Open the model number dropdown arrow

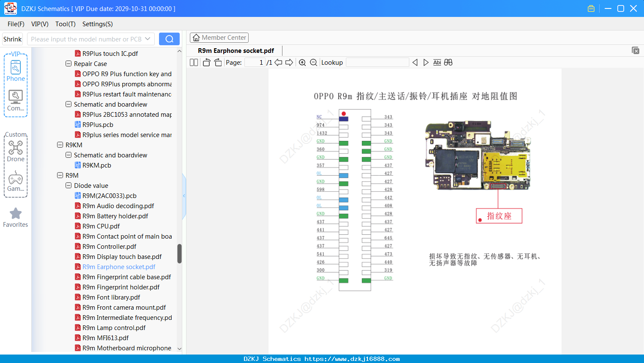[x=148, y=39]
